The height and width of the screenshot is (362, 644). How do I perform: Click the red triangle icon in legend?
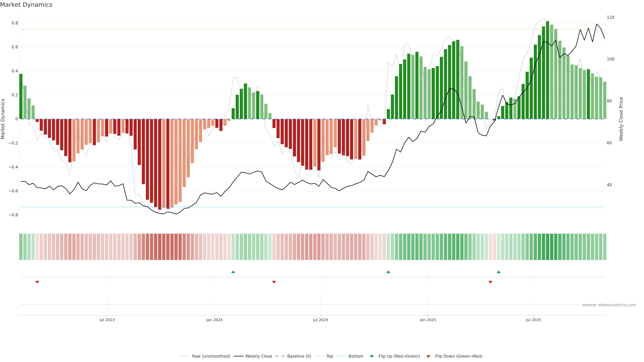coord(428,356)
